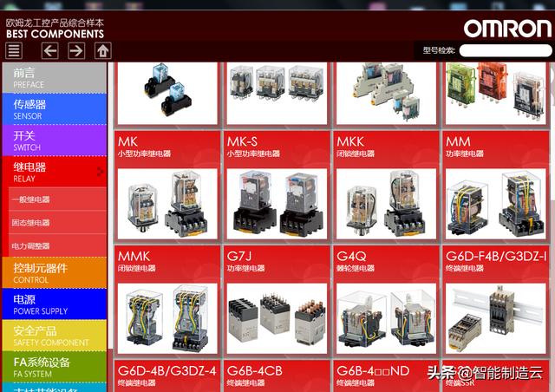Open the 传感器 SENSOR category

pos(55,109)
